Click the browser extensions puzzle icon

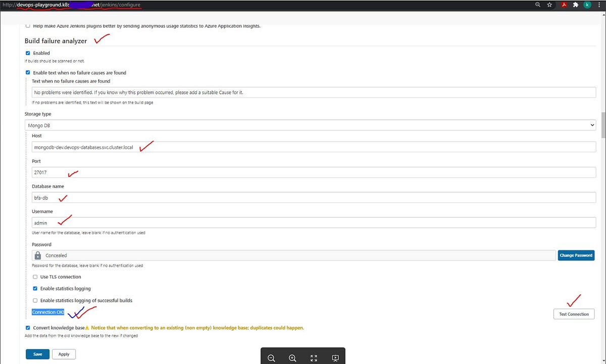tap(576, 5)
